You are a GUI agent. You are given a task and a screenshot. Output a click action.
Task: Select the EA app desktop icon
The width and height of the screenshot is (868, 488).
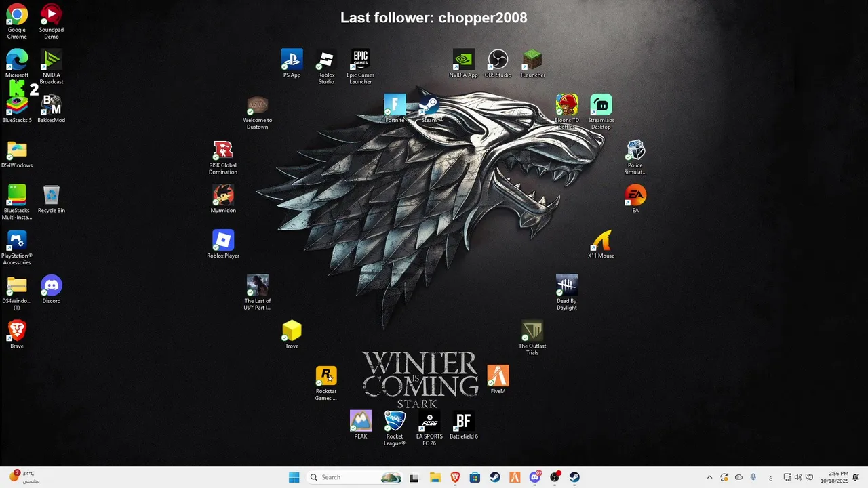tap(635, 199)
